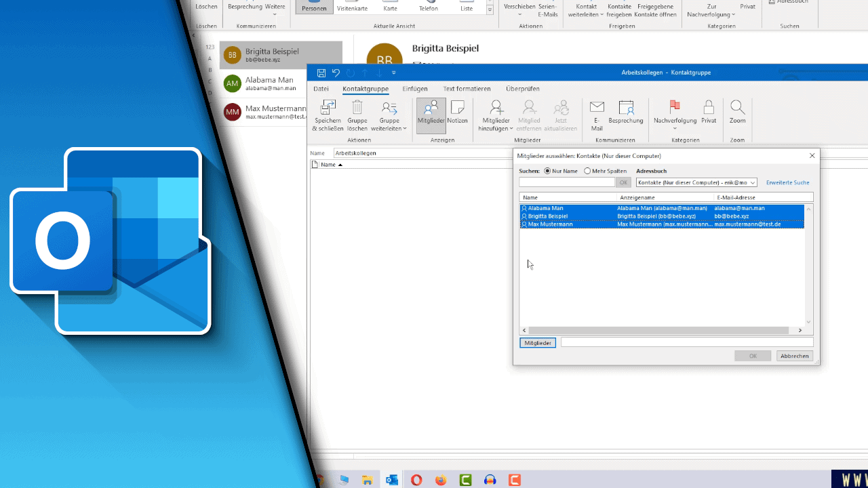Viewport: 868px width, 488px height.
Task: Click the Anzeigename column header
Action: pos(665,197)
